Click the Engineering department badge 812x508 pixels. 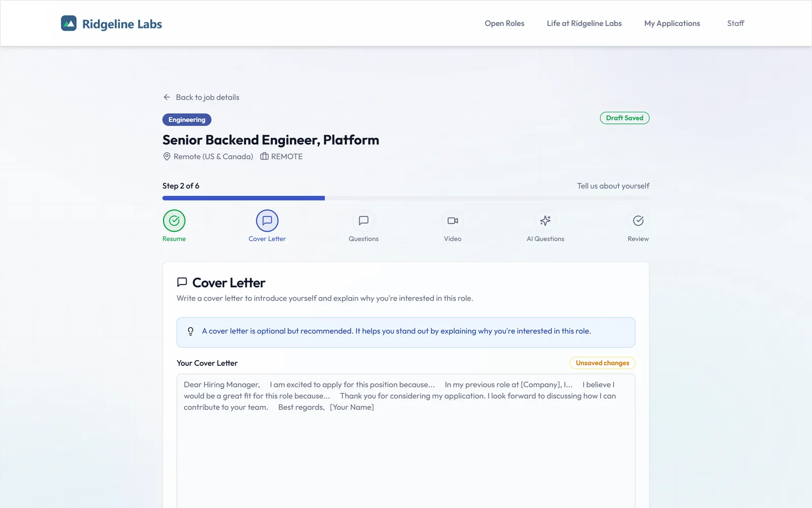point(187,120)
